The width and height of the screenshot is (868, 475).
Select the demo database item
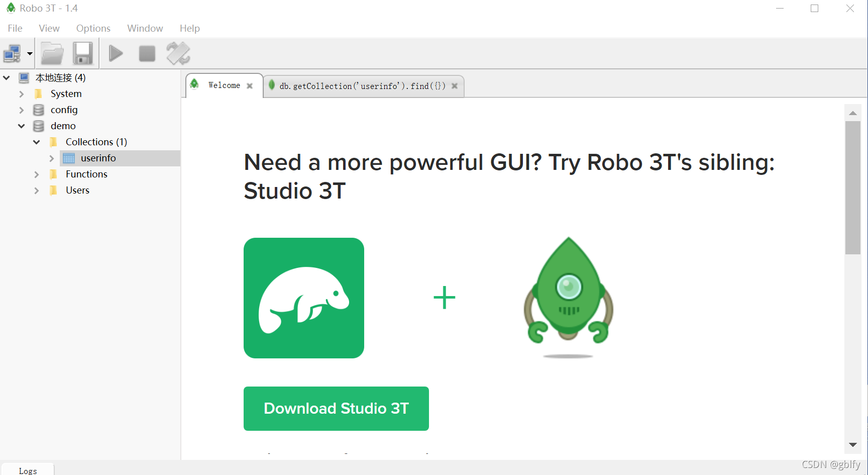tap(63, 126)
